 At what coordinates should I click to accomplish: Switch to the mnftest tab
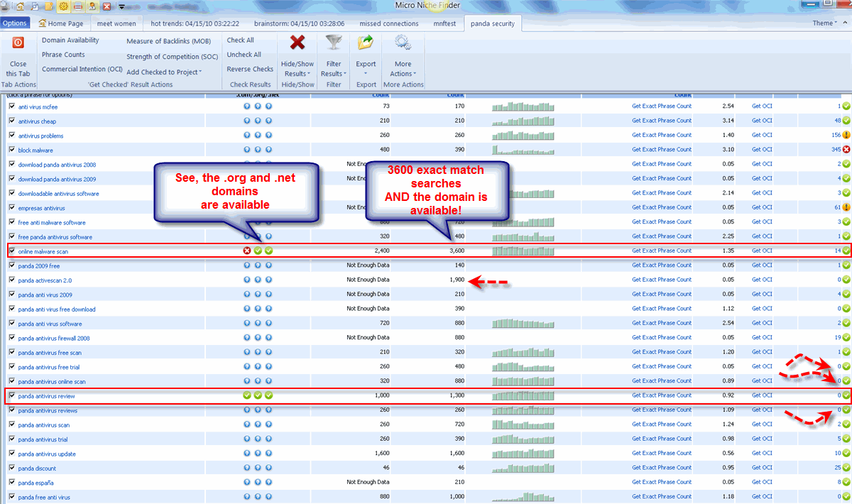click(x=446, y=23)
